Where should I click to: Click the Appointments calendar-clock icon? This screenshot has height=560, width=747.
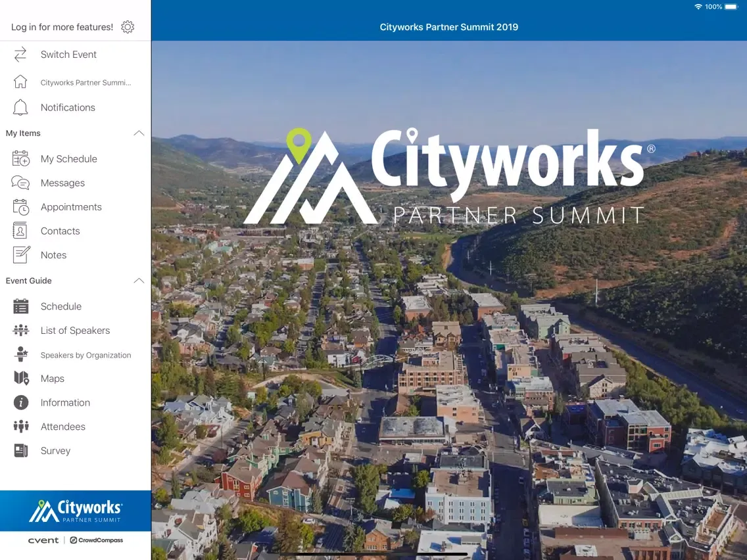click(x=20, y=207)
